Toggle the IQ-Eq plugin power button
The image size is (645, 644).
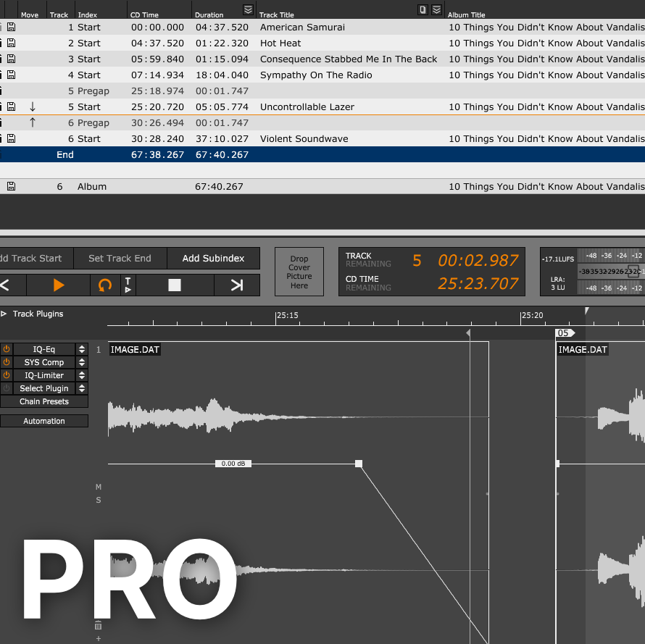pos(6,348)
